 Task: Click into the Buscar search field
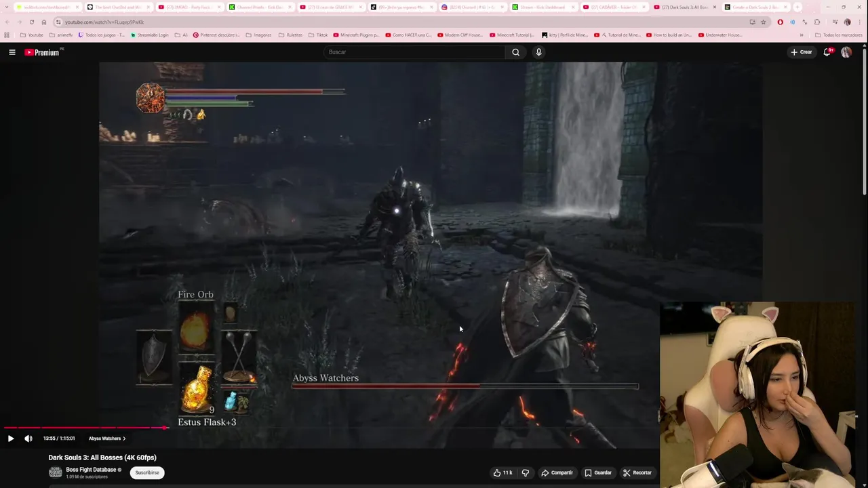[x=414, y=52]
